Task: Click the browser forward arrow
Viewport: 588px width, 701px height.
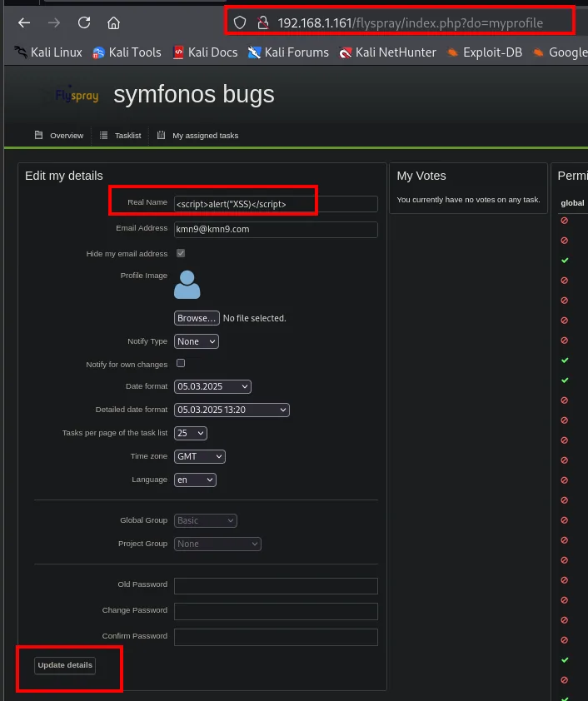Action: (54, 22)
